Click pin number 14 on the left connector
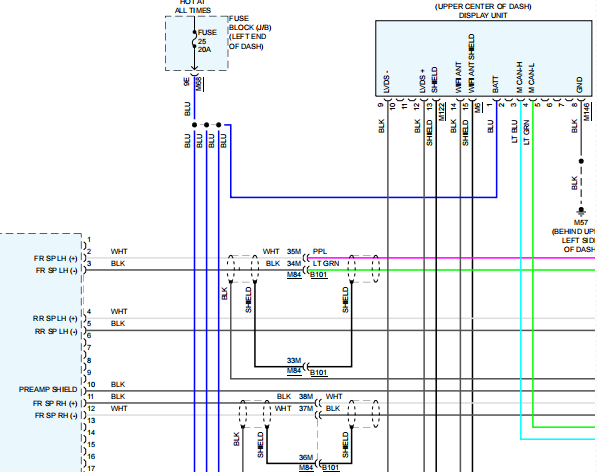Image resolution: width=597 pixels, height=472 pixels. 91,433
